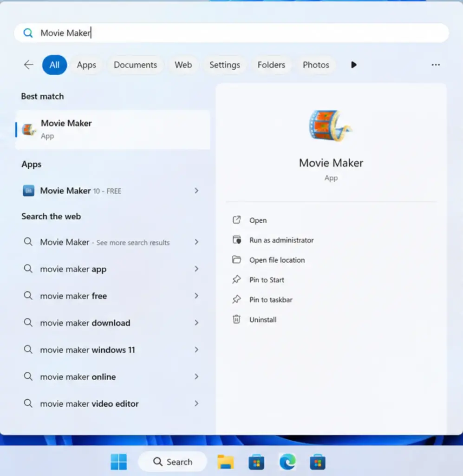Open the three-dot options menu
Viewport: 463px width, 476px height.
pyautogui.click(x=436, y=65)
